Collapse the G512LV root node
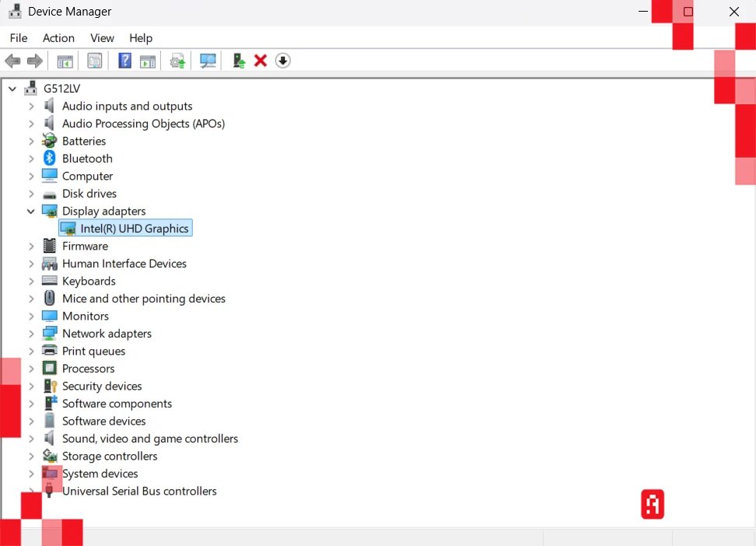This screenshot has height=546, width=756. [x=12, y=89]
